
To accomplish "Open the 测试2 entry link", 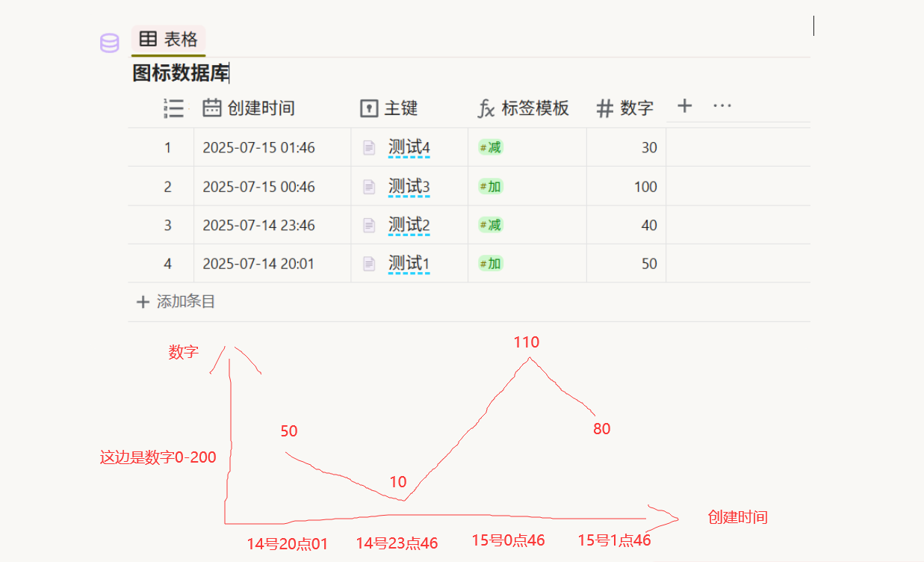I will pos(409,225).
